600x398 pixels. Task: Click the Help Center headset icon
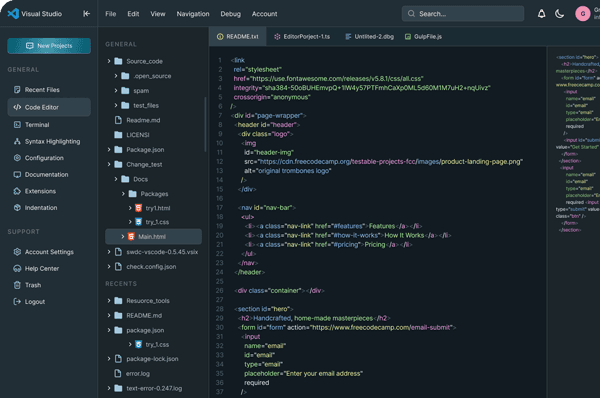pyautogui.click(x=17, y=268)
